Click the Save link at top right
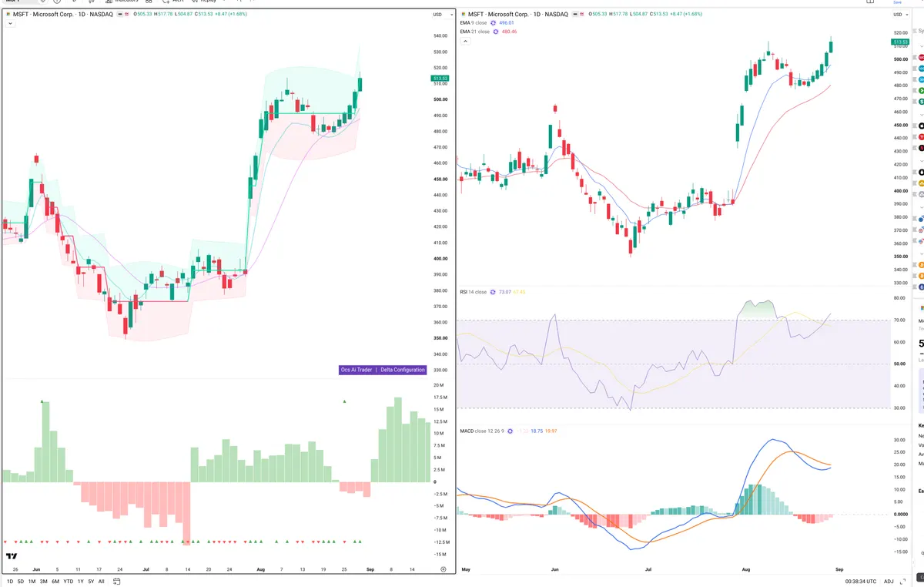 (x=897, y=3)
